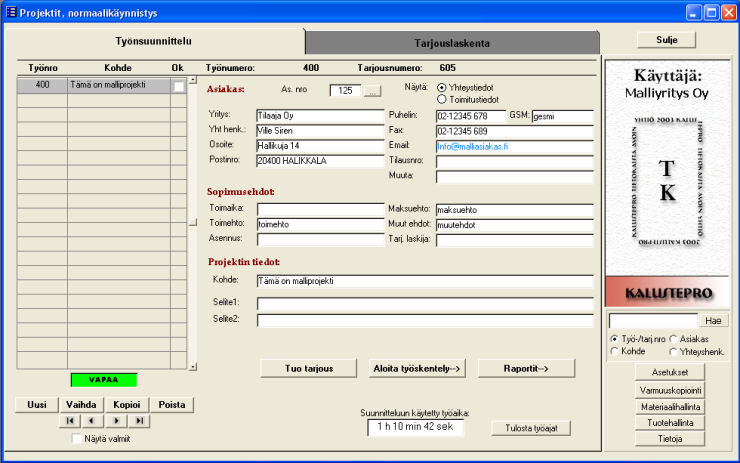The width and height of the screenshot is (740, 463).
Task: Click Fax field 02-12345 689
Action: click(x=514, y=132)
